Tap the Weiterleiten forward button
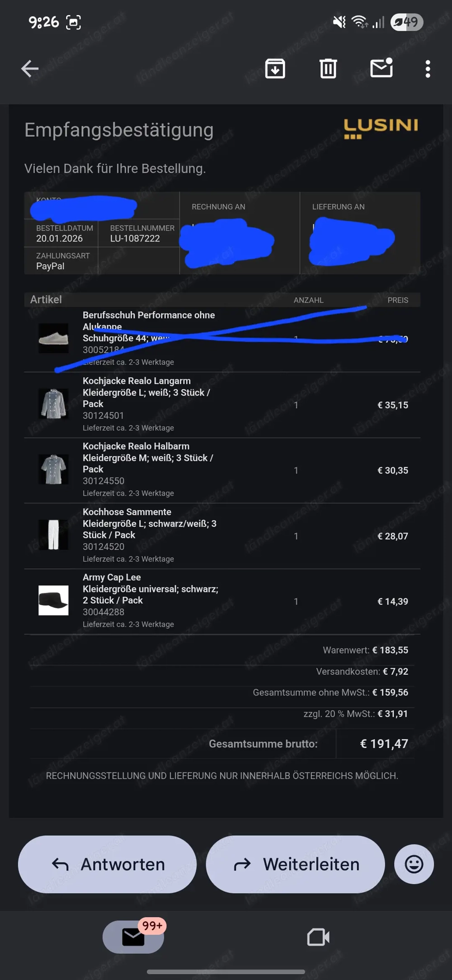The width and height of the screenshot is (452, 980). click(x=295, y=864)
